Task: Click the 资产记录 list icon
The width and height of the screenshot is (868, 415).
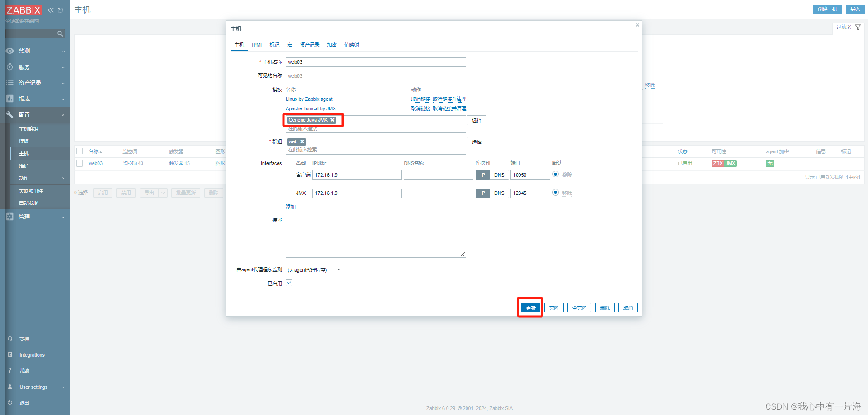Action: pos(10,83)
